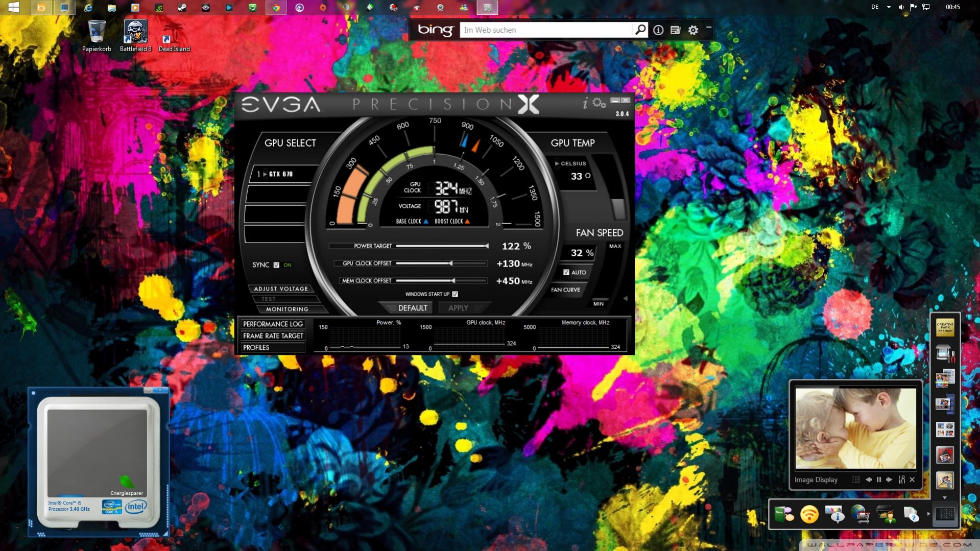The height and width of the screenshot is (551, 980).
Task: Open scanner tools icon in Canon dock
Action: (945, 353)
